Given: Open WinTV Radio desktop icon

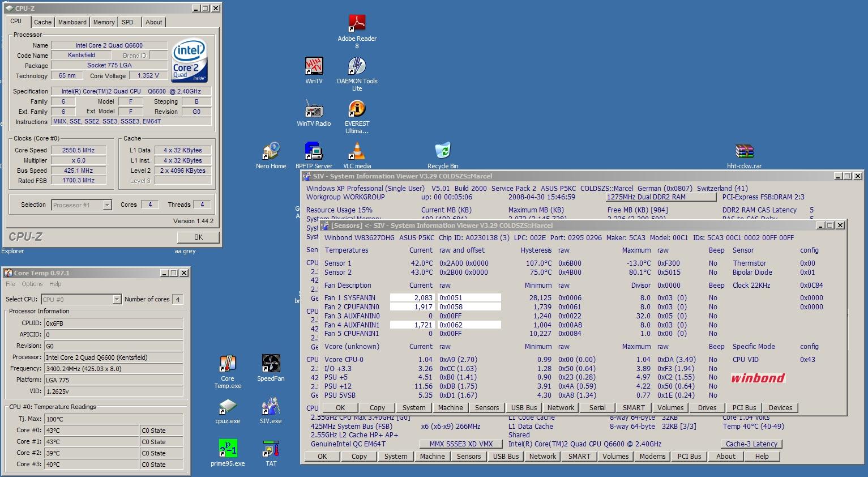Looking at the screenshot, I should (x=314, y=109).
